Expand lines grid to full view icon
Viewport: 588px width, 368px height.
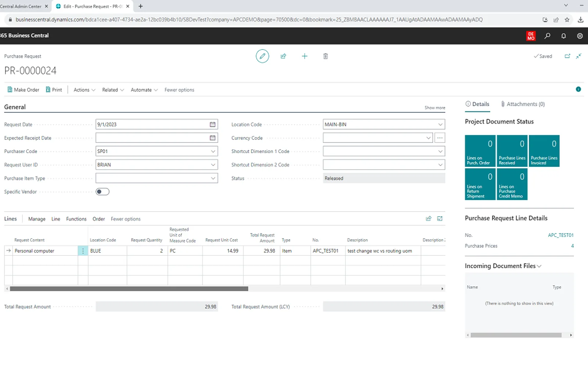(x=440, y=219)
